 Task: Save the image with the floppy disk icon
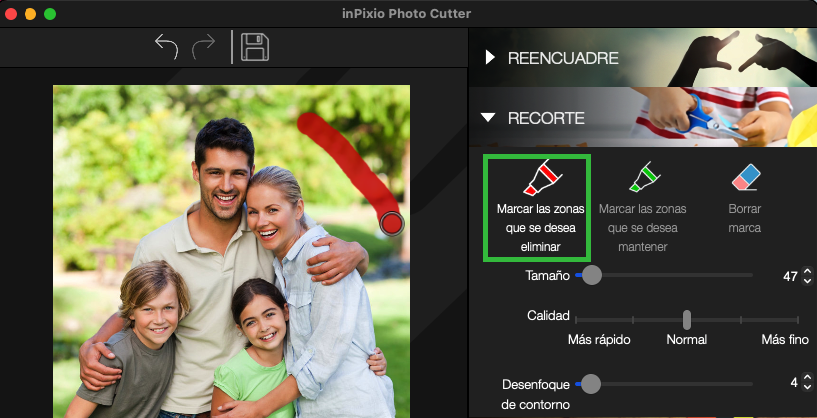click(x=255, y=47)
